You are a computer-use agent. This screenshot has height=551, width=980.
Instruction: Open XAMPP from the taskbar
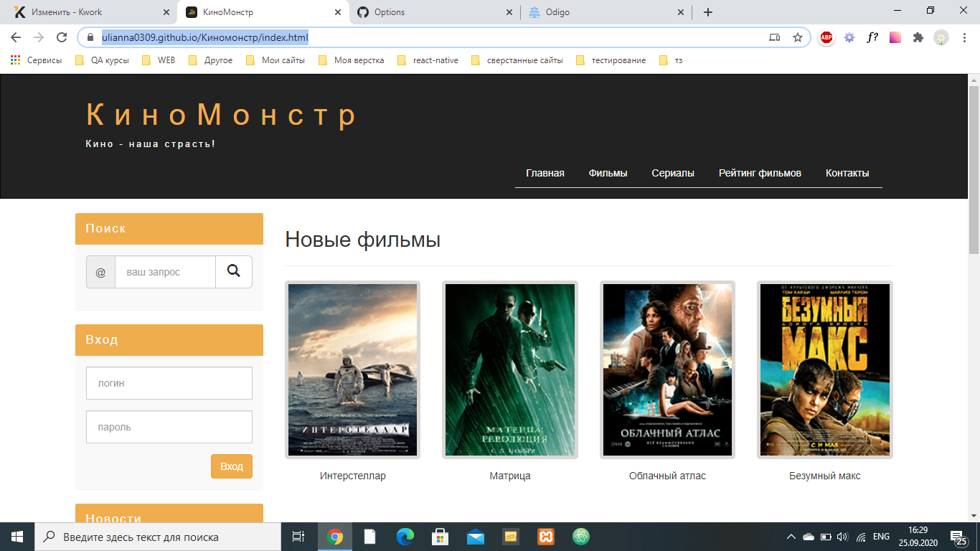[x=546, y=537]
